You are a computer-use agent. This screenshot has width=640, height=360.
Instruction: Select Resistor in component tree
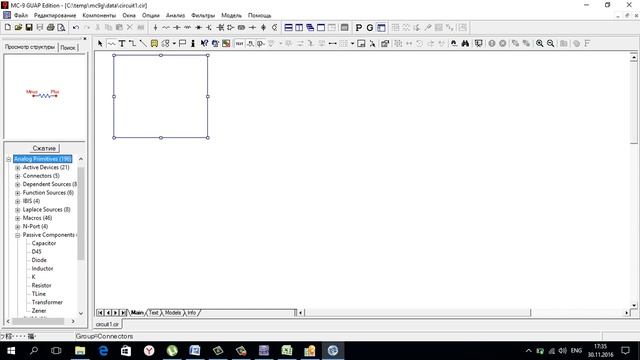tap(41, 285)
